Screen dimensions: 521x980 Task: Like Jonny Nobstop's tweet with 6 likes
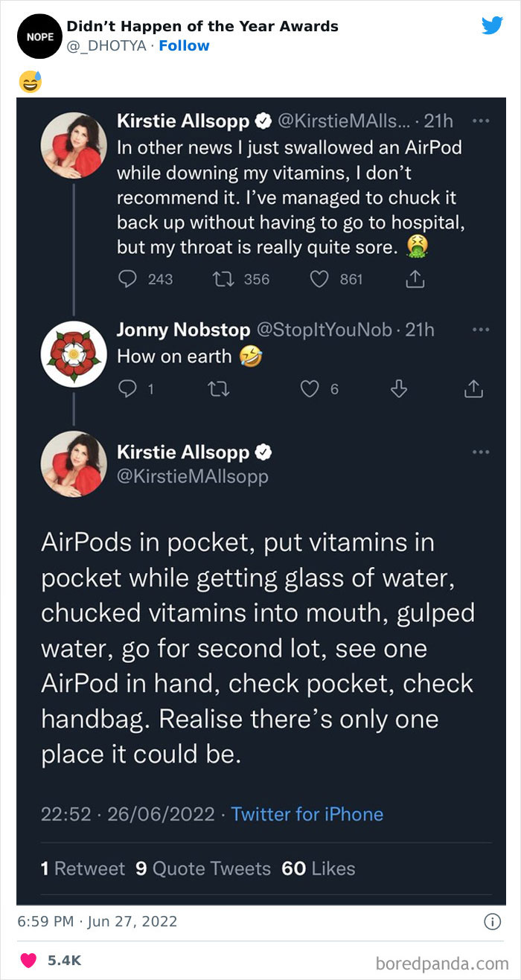point(310,388)
